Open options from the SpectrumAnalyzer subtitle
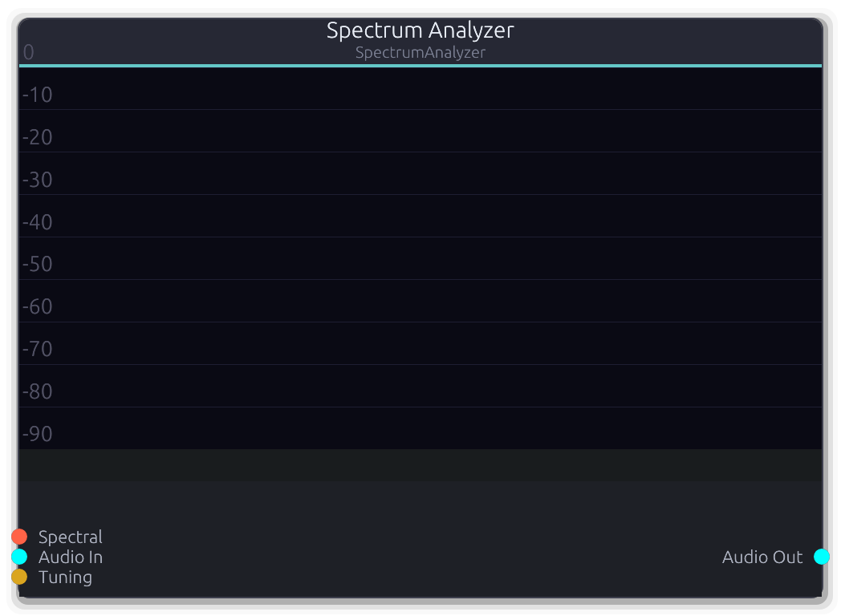Image resolution: width=841 pixels, height=616 pixels. [x=420, y=52]
